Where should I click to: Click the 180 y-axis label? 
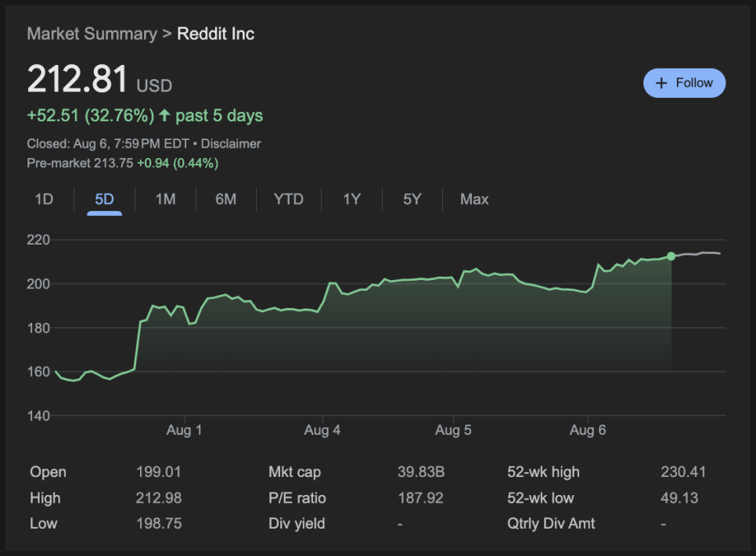point(38,328)
